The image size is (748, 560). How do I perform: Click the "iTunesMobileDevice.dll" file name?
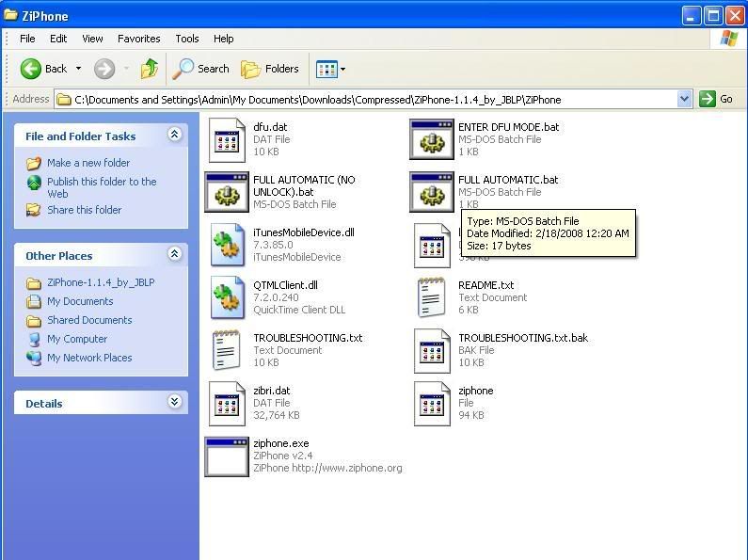(304, 232)
